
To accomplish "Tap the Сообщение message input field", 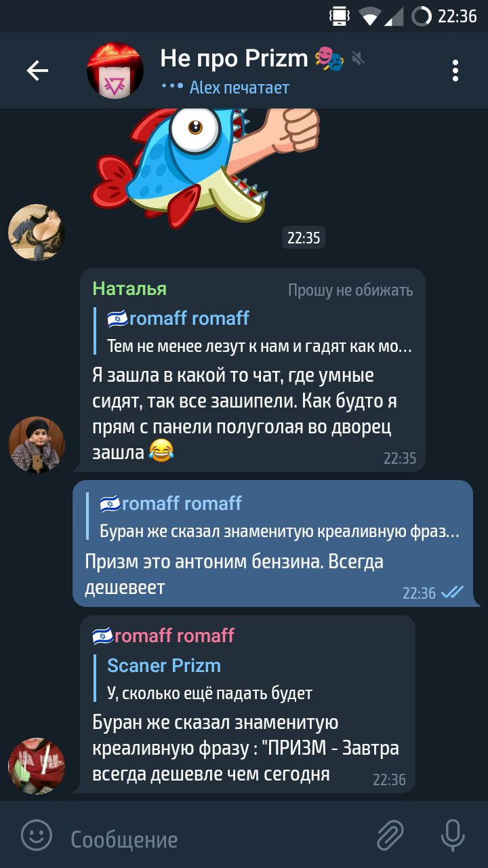I will [217, 840].
